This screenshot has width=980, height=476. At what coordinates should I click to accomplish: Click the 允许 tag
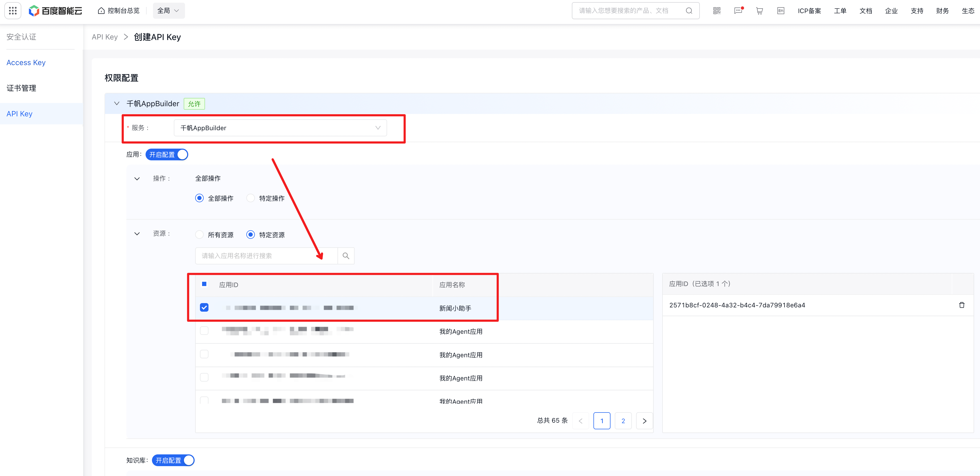coord(194,104)
